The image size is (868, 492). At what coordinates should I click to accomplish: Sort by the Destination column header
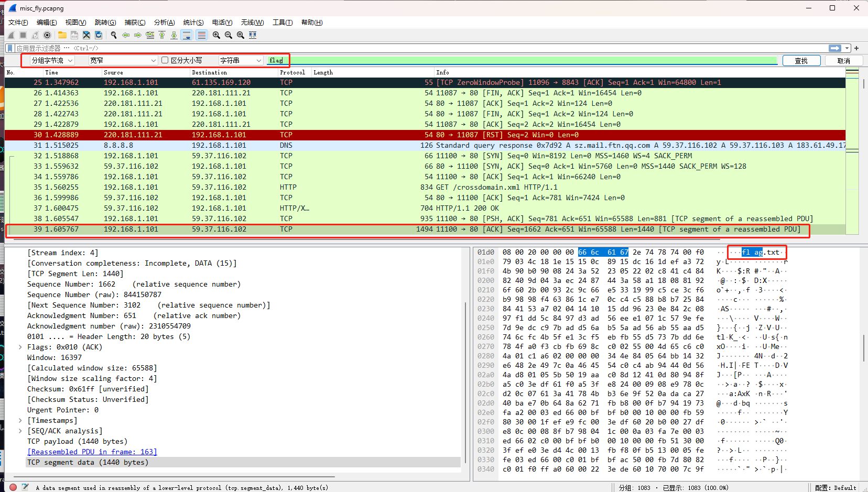[234, 72]
